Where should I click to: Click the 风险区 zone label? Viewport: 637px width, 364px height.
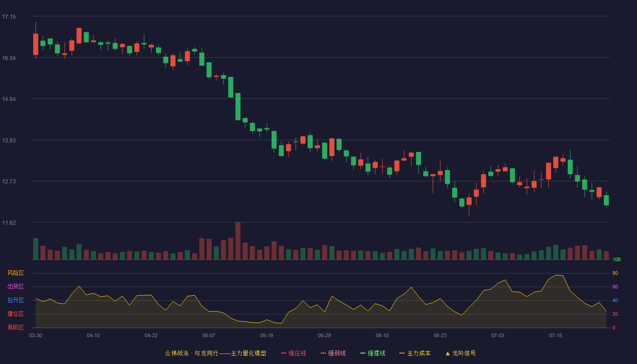15,273
